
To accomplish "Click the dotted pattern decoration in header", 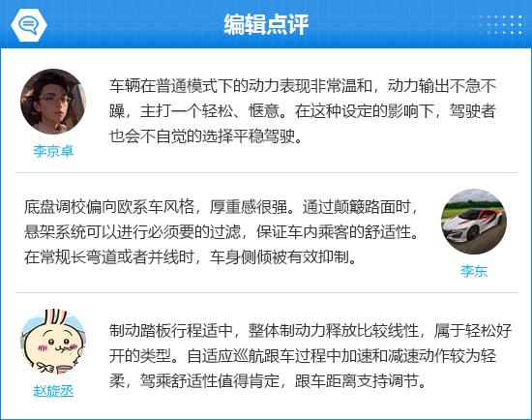I will pos(501,25).
